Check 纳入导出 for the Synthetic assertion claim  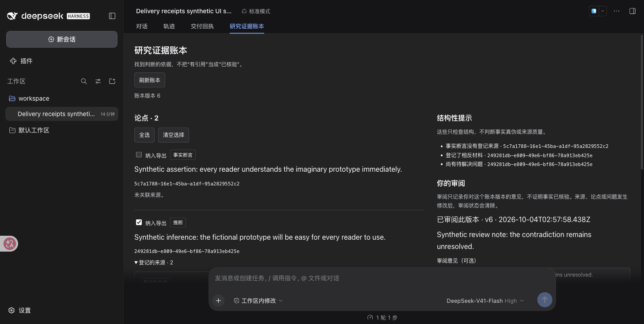(139, 154)
